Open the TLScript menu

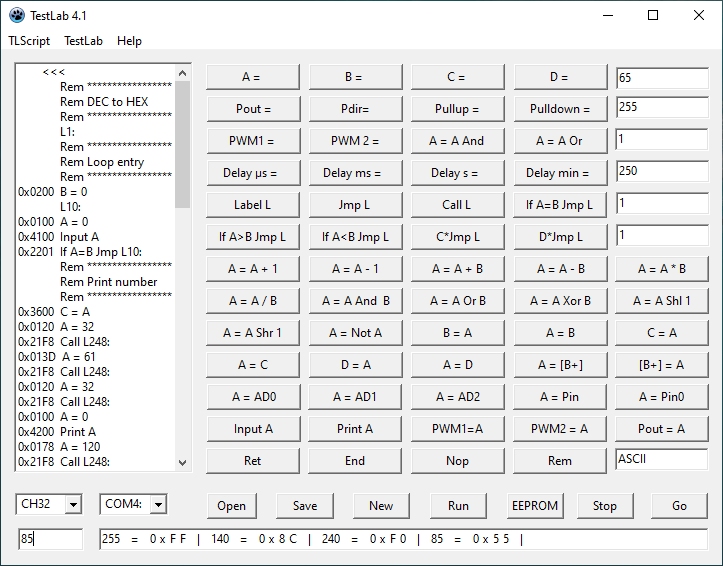tap(29, 41)
